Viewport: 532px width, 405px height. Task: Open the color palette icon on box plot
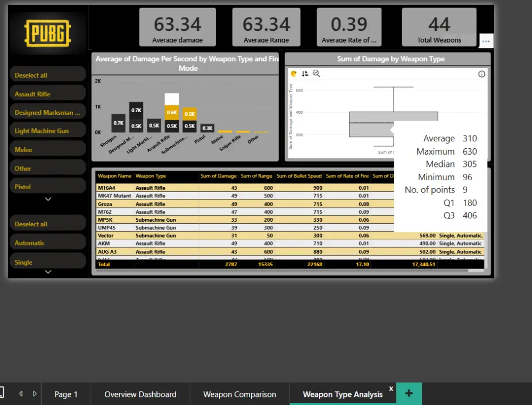pyautogui.click(x=293, y=73)
